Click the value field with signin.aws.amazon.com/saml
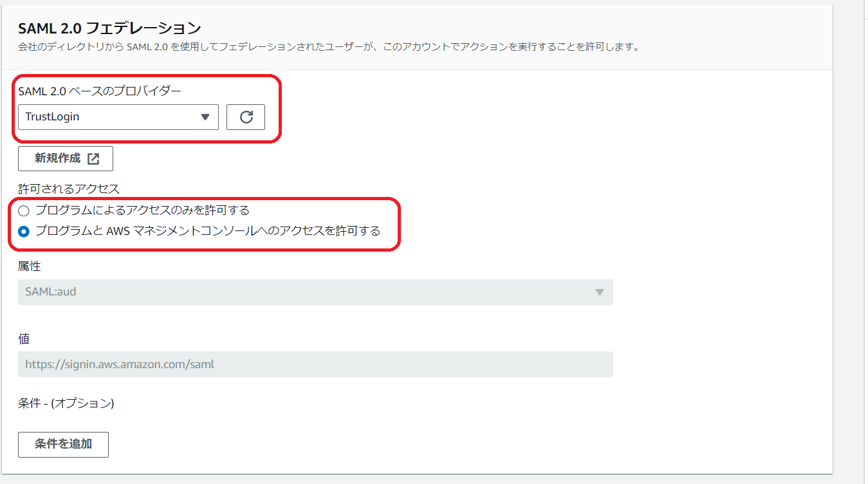 click(x=315, y=364)
